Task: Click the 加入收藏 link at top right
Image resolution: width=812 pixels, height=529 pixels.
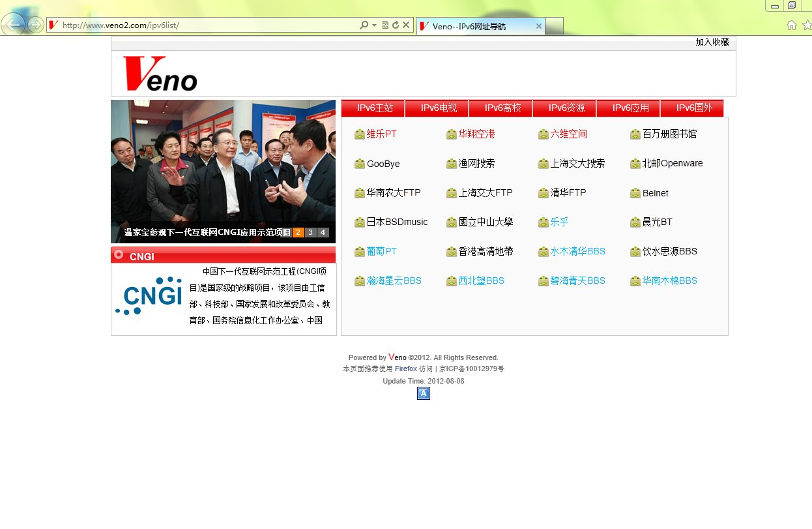Action: click(x=712, y=42)
